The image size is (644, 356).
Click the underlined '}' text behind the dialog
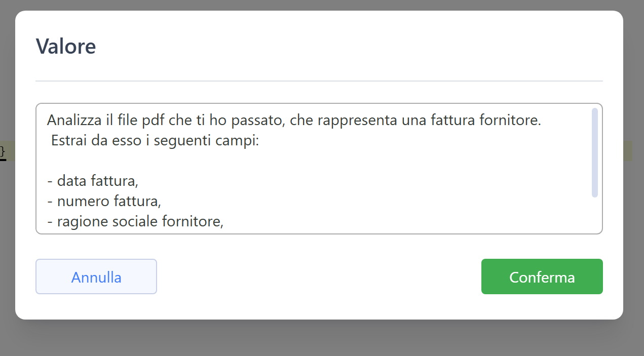pyautogui.click(x=3, y=151)
